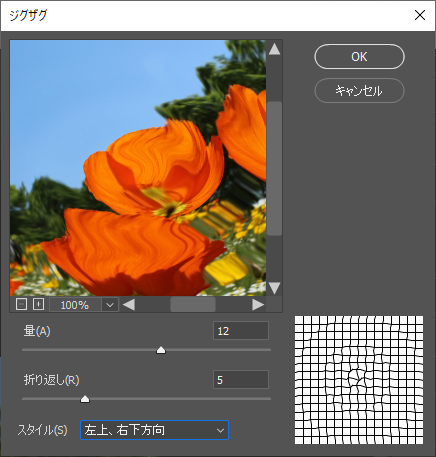Click the preview scroll right arrow

pyautogui.click(x=258, y=305)
